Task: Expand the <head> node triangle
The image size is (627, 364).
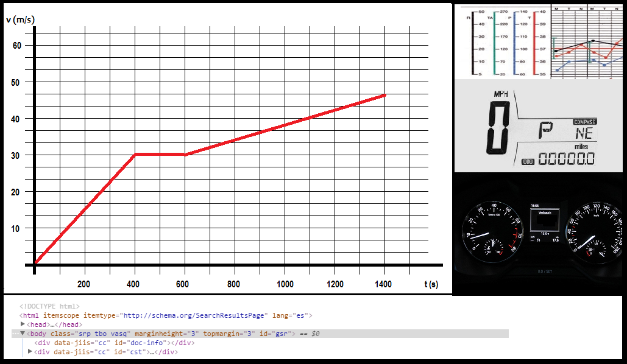Action: click(x=23, y=324)
